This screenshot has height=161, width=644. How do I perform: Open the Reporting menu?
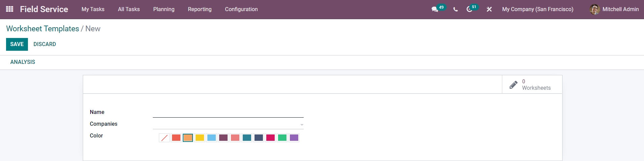point(200,9)
